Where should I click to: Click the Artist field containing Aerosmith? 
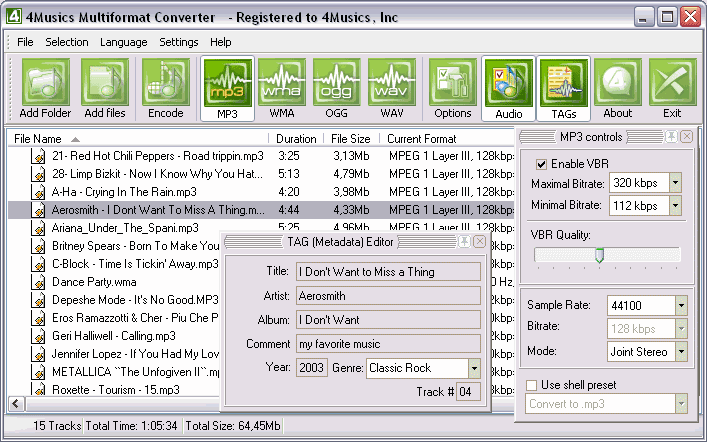tap(388, 296)
